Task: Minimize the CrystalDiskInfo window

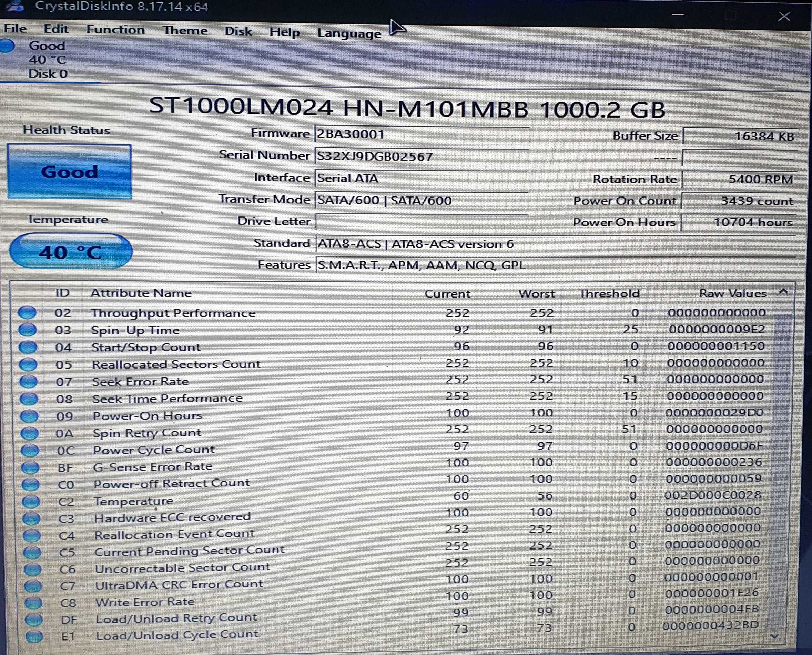Action: point(678,14)
